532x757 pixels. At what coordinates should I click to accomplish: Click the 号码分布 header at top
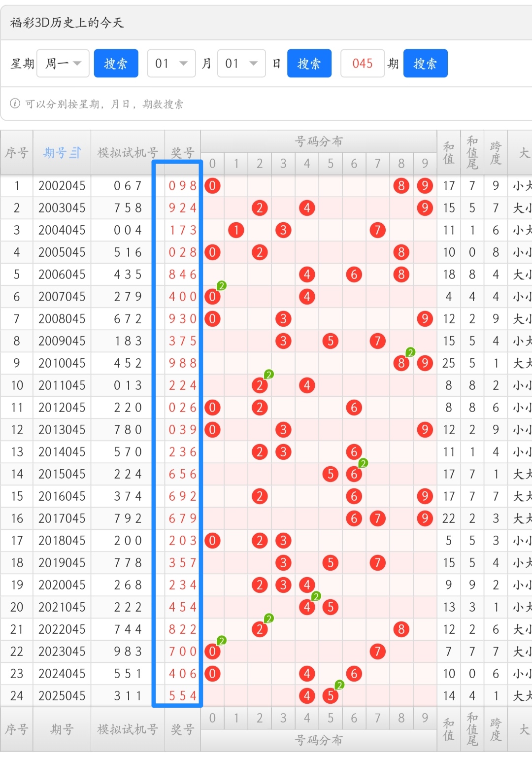(319, 141)
